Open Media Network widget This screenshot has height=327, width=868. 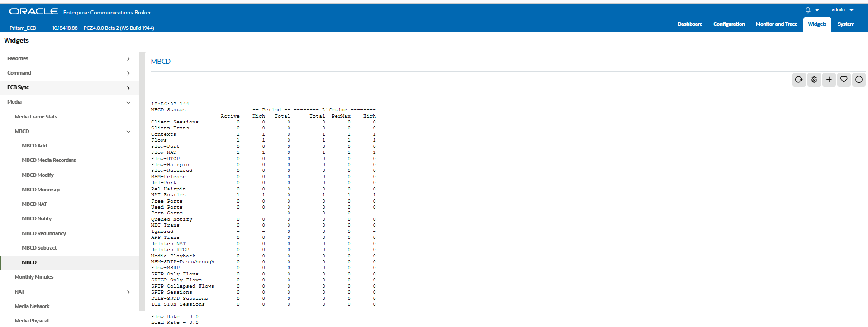point(32,306)
